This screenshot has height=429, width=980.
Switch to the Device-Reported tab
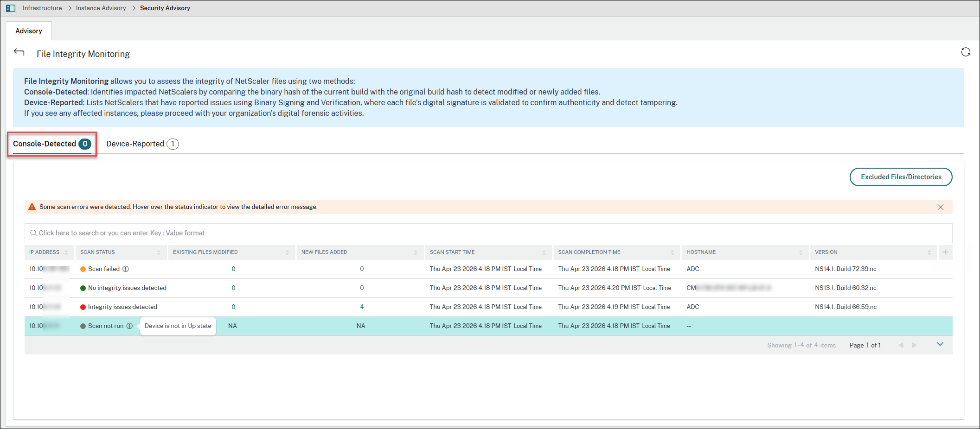coord(142,144)
